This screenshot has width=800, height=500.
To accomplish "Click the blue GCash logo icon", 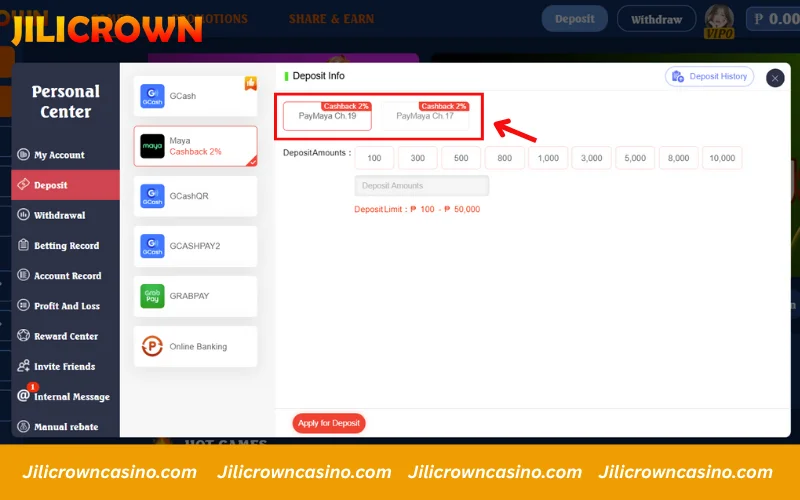I will coord(153,96).
